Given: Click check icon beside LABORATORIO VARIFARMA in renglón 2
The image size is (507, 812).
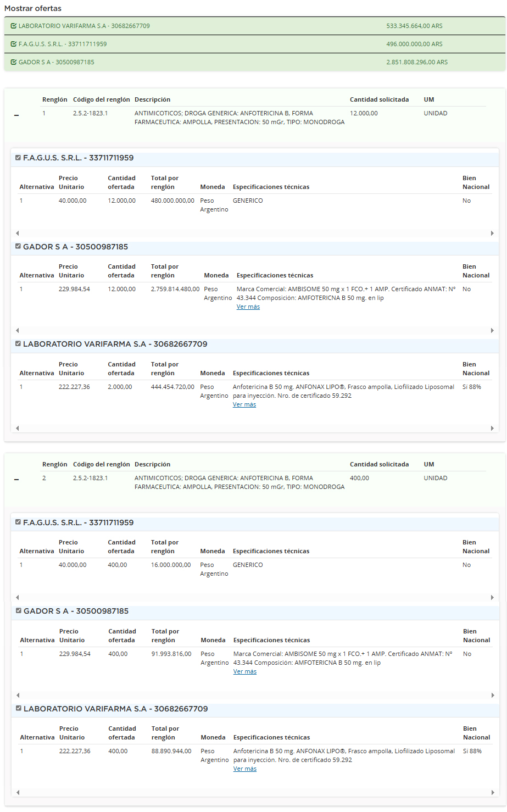Looking at the screenshot, I should (19, 709).
